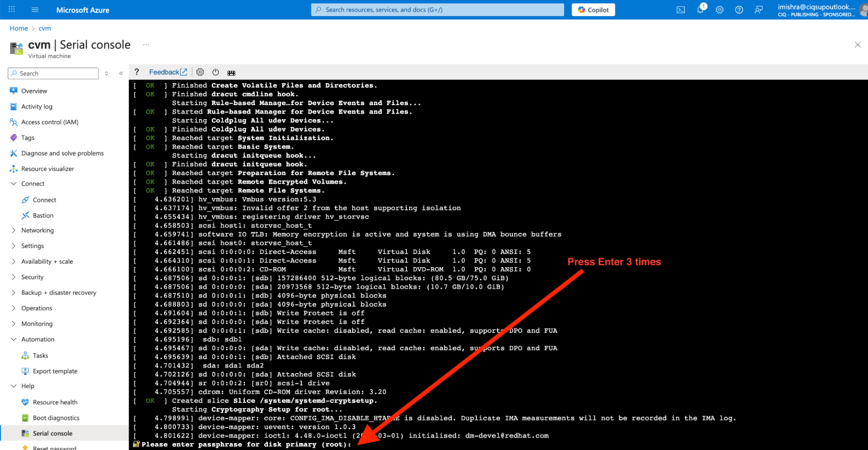Click the help question mark in console toolbar
Image resolution: width=868 pixels, height=450 pixels.
click(x=136, y=72)
